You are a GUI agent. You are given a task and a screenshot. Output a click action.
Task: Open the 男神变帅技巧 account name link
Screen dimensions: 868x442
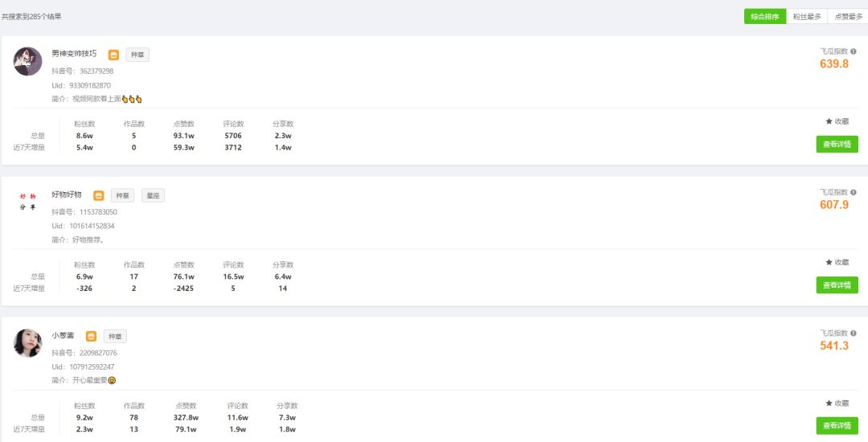click(74, 54)
